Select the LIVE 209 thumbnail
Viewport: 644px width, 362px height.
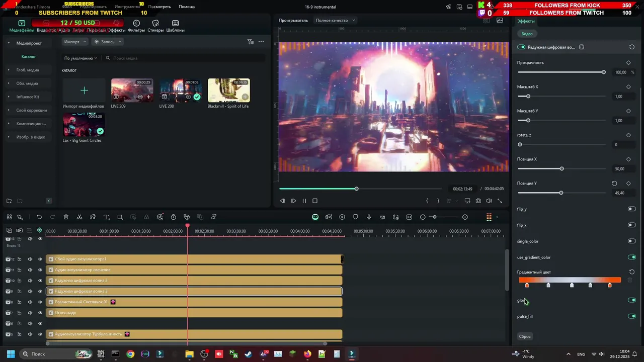[132, 90]
